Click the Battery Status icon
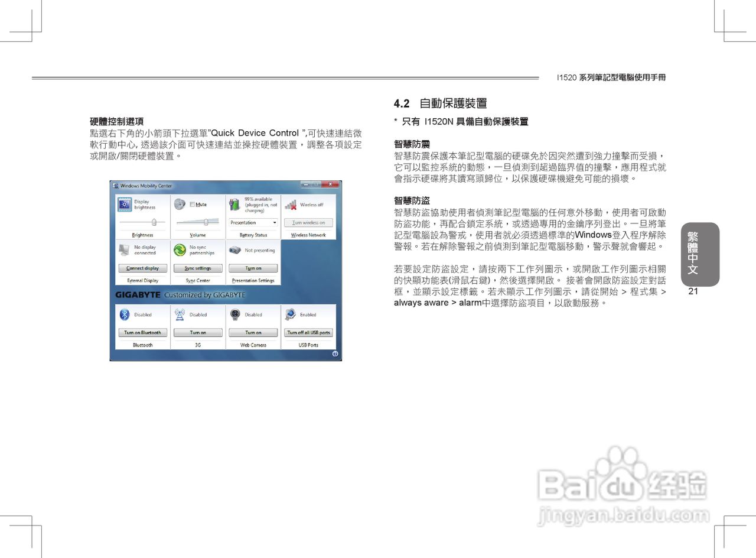The height and width of the screenshot is (558, 756). [233, 203]
